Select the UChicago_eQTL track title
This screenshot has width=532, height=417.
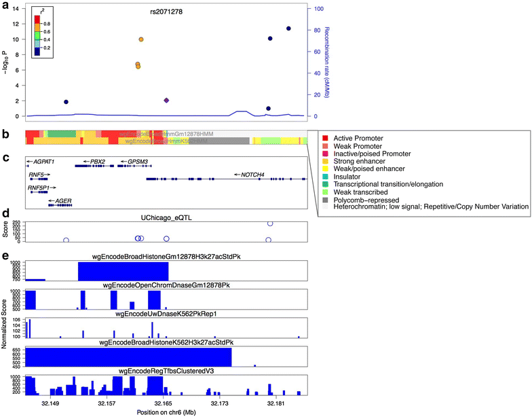(x=166, y=217)
